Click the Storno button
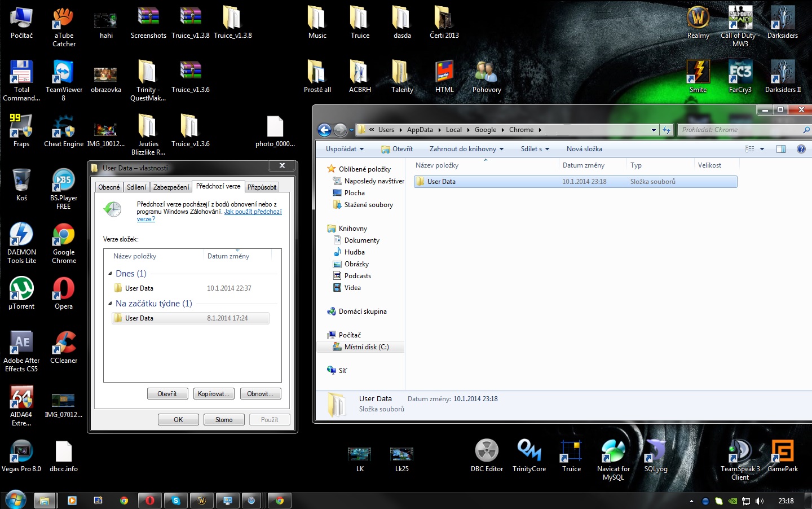Viewport: 812px width, 509px height. point(224,420)
